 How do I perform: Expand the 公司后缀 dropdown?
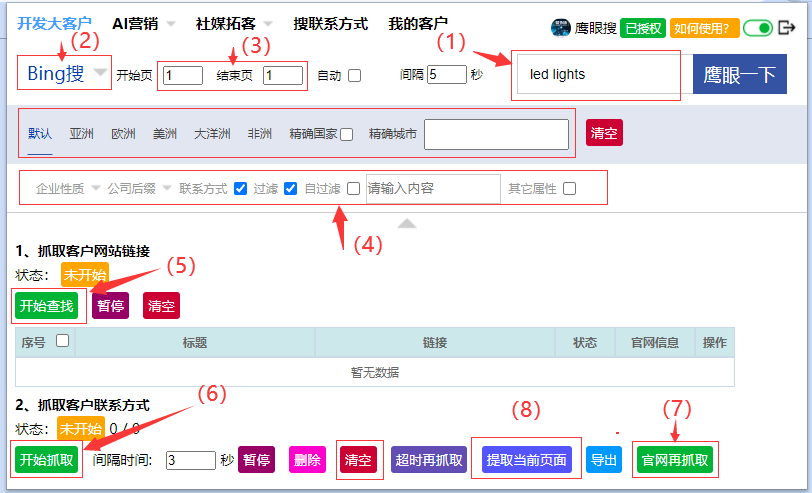139,188
